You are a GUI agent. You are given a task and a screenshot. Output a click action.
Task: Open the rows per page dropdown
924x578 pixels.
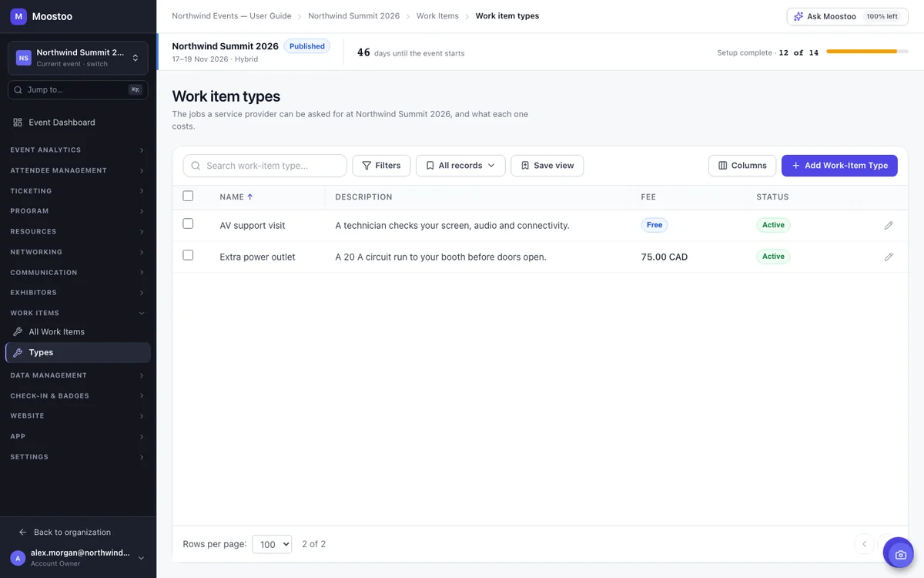point(272,544)
